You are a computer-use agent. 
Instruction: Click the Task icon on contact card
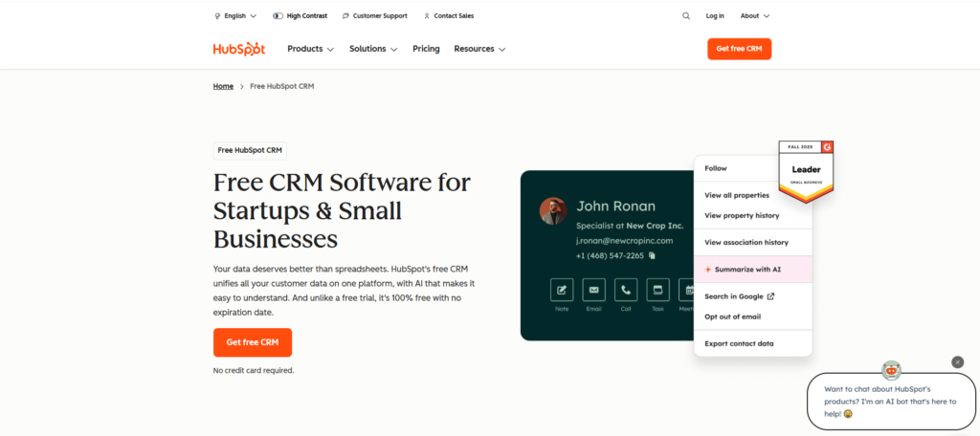(657, 290)
